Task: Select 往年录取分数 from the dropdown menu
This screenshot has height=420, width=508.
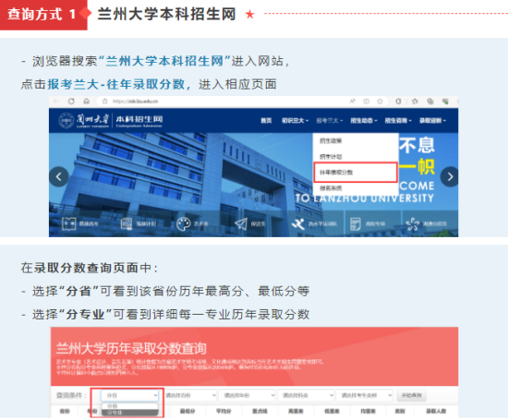Action: point(356,173)
